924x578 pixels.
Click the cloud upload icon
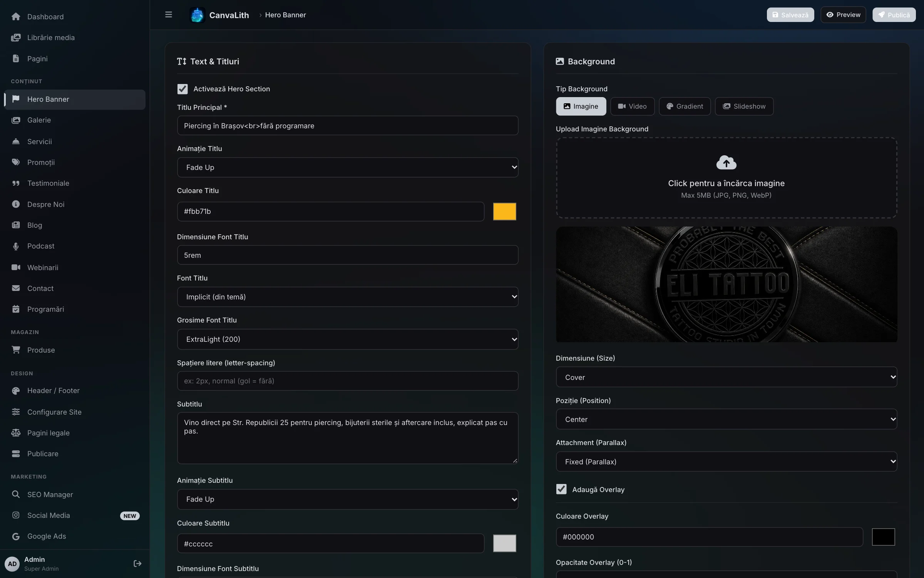click(x=726, y=163)
